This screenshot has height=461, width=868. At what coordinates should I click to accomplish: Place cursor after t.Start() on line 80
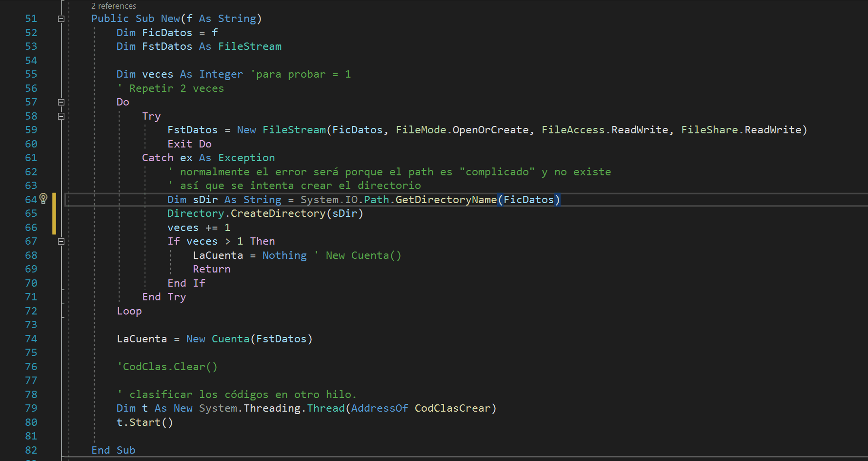(175, 422)
